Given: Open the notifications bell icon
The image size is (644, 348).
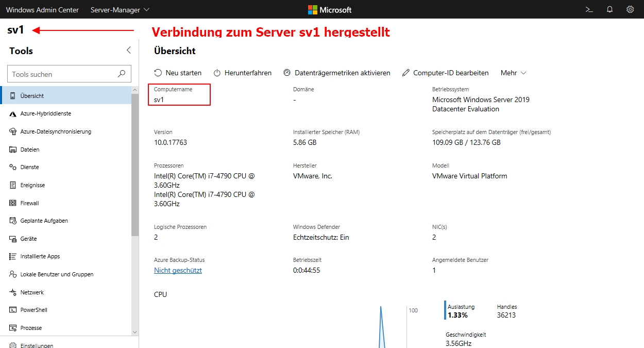Looking at the screenshot, I should coord(610,9).
